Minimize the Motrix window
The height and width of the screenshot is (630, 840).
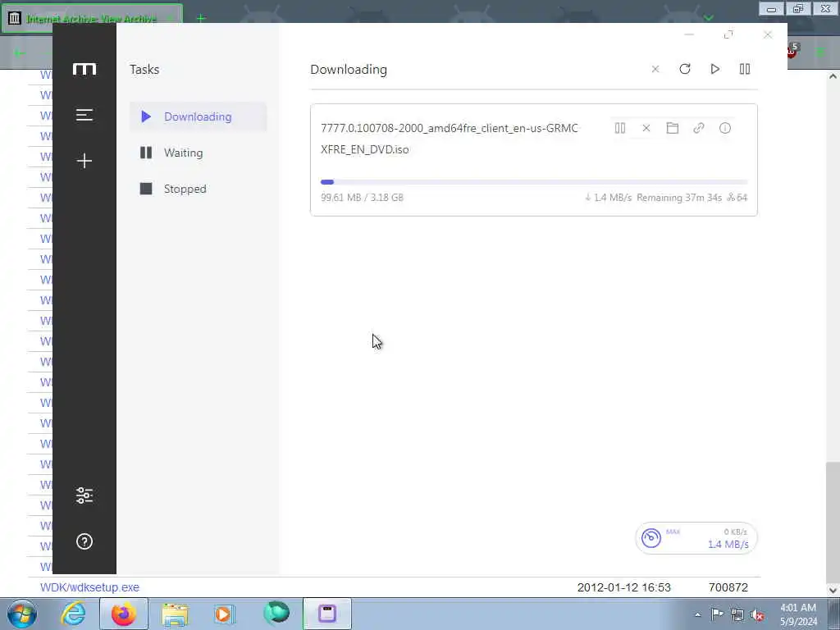coord(689,34)
